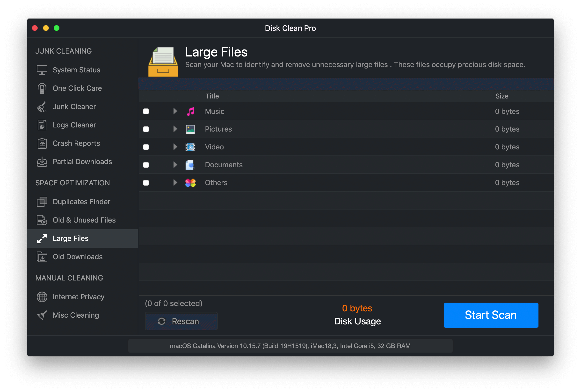Expand the Music row disclosure triangle
581x392 pixels.
click(175, 111)
